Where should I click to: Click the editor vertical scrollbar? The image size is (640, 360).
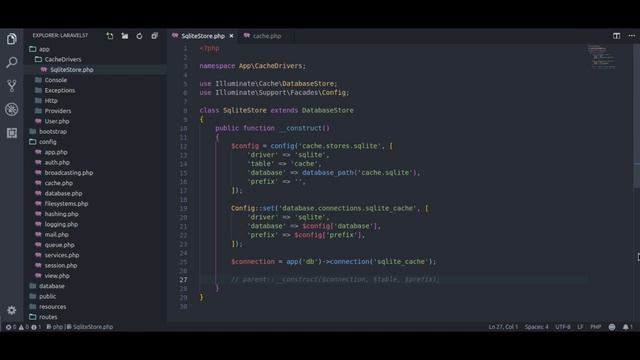point(636,116)
